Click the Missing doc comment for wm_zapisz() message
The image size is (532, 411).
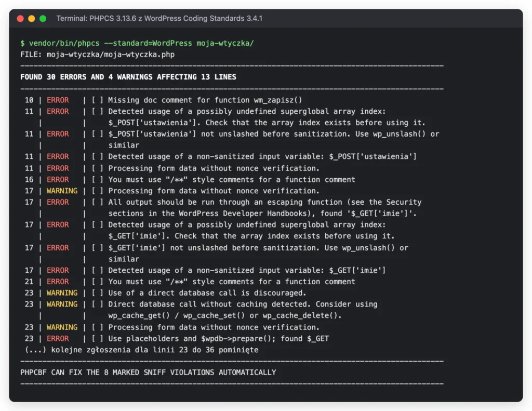point(205,100)
